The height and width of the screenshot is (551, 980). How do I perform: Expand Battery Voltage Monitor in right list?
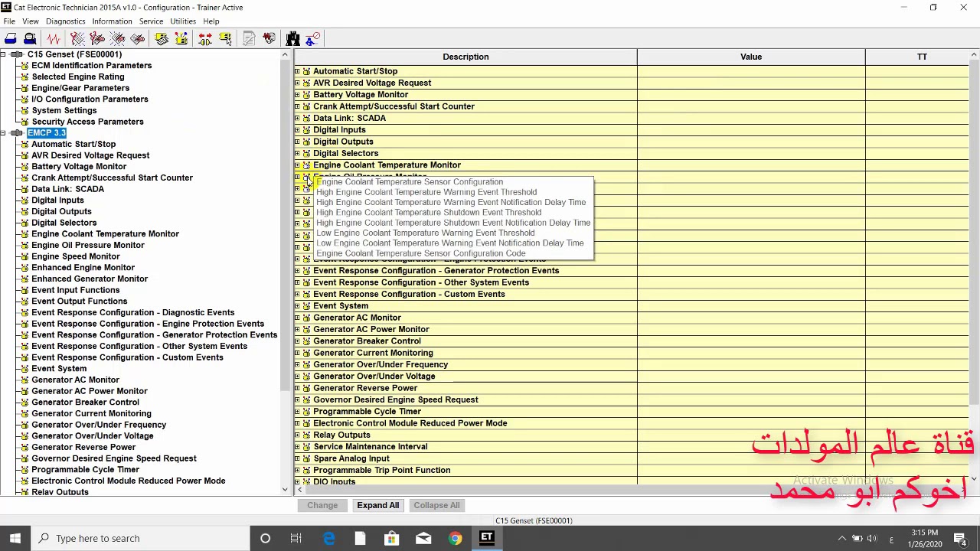click(297, 95)
